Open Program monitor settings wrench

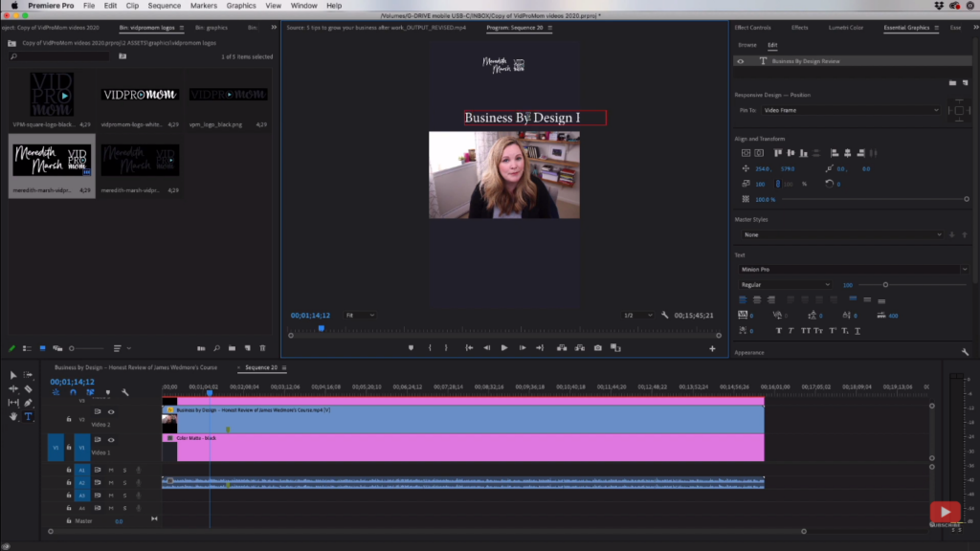click(x=665, y=316)
